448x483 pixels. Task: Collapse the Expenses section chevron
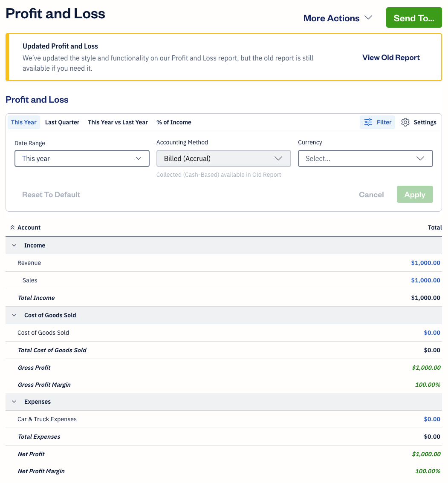(14, 402)
